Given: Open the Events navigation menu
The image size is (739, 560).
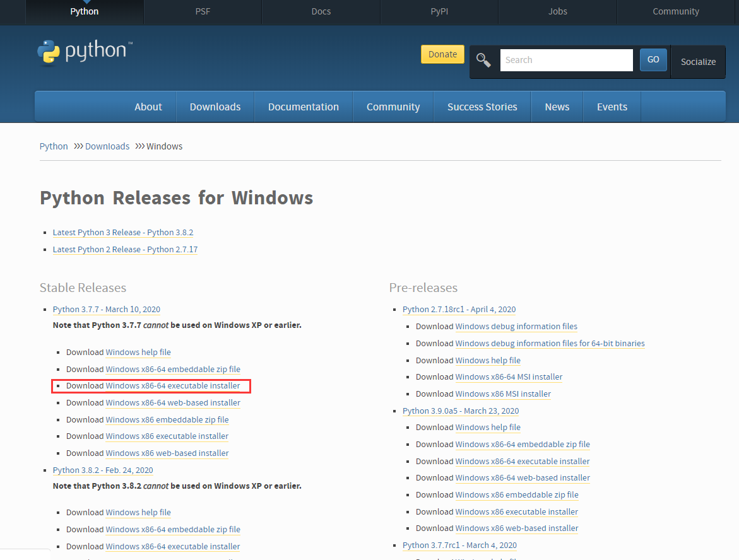Looking at the screenshot, I should [612, 107].
